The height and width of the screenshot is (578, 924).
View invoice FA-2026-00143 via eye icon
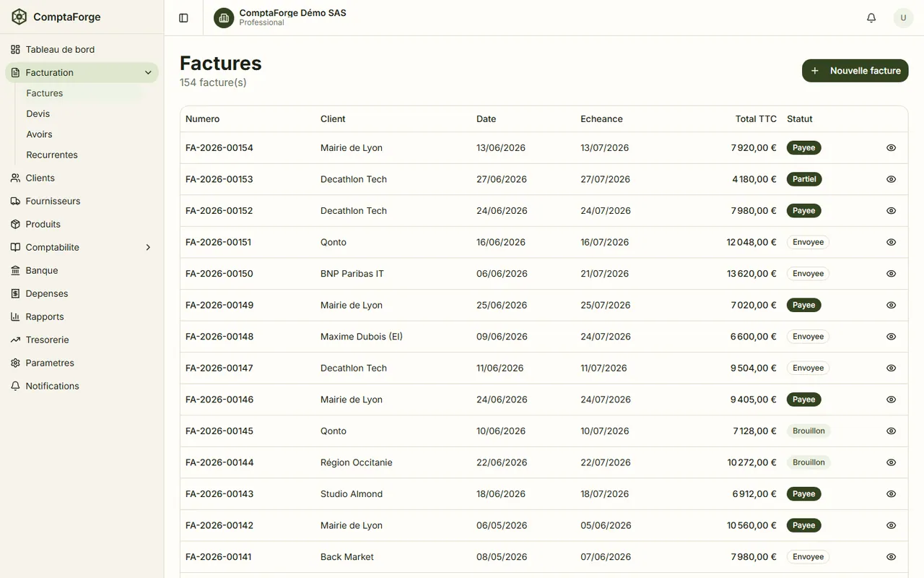coord(891,493)
